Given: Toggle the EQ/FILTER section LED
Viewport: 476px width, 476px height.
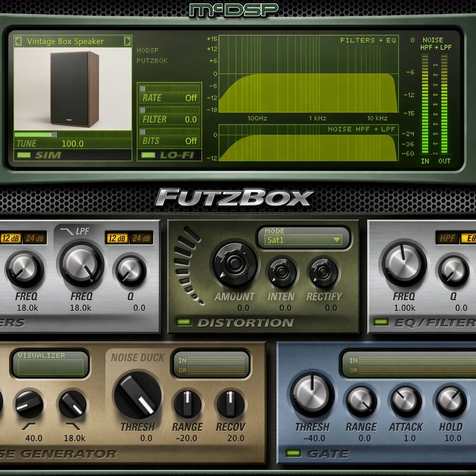Looking at the screenshot, I should pos(381,322).
